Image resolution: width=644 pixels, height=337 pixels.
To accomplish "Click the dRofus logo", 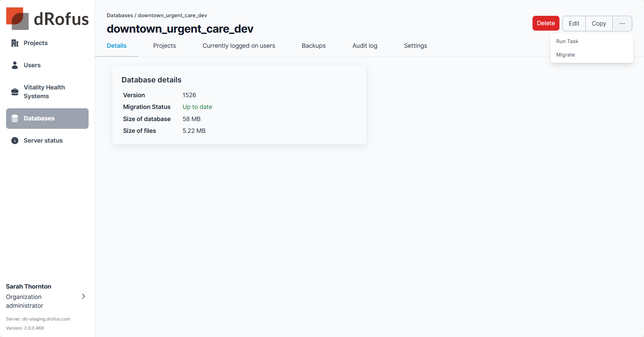I will pyautogui.click(x=47, y=18).
